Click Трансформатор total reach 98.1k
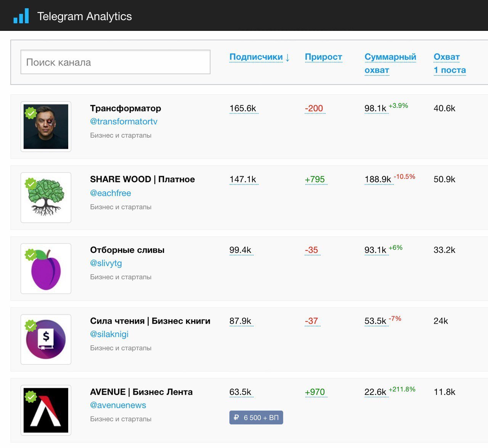 tap(376, 108)
